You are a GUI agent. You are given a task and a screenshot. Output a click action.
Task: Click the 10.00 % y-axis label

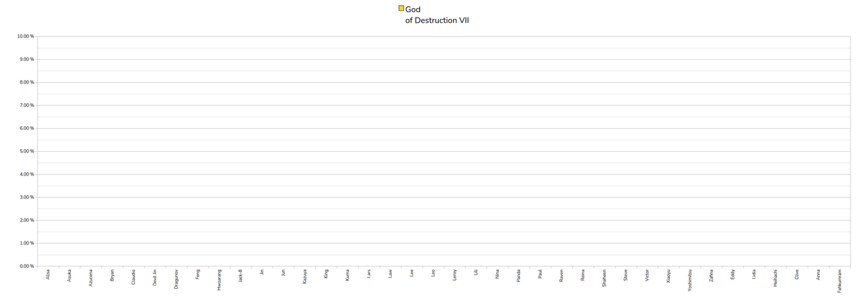tap(26, 37)
